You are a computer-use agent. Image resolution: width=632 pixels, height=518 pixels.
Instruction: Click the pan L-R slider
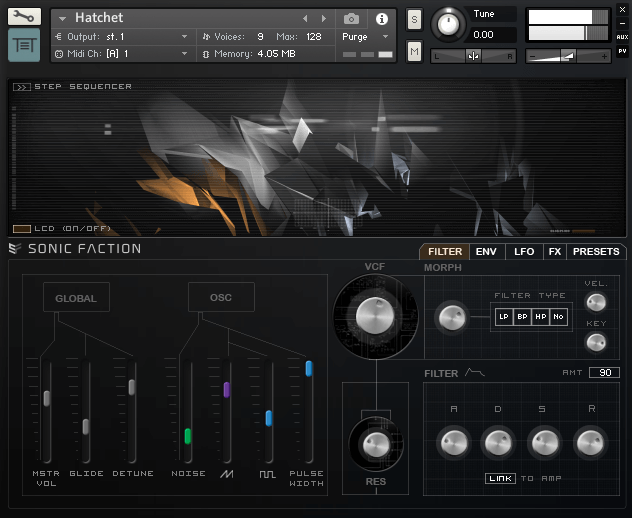click(x=473, y=56)
